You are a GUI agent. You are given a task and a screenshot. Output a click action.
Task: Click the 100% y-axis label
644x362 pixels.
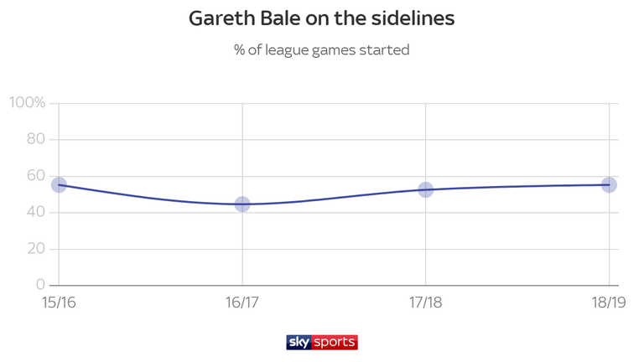(x=28, y=102)
